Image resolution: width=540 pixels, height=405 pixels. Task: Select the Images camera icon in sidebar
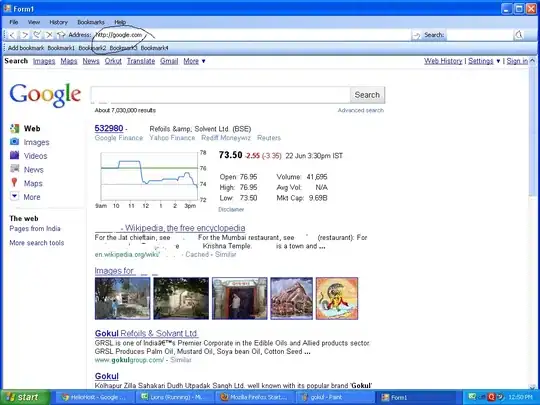coord(14,142)
